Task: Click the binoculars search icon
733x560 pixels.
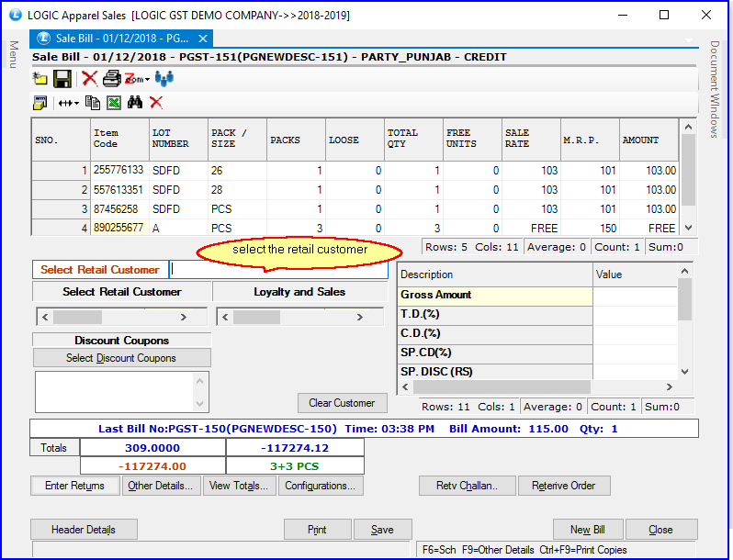Action: coord(135,102)
